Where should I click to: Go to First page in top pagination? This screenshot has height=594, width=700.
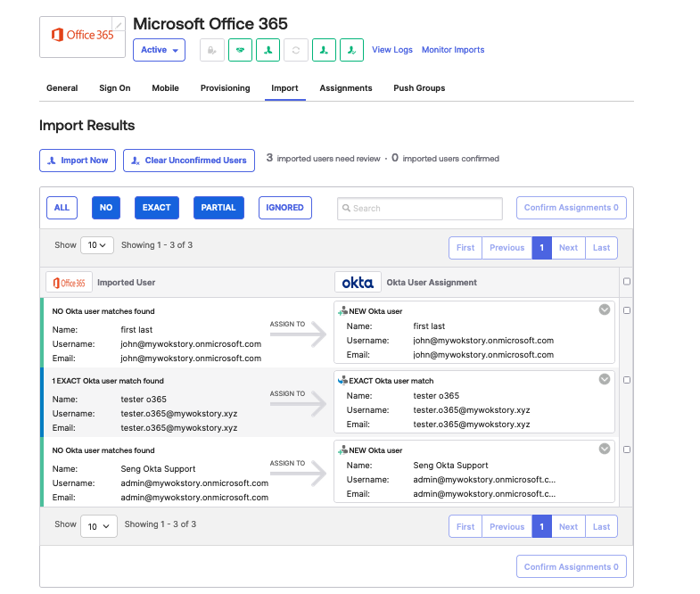click(x=465, y=248)
